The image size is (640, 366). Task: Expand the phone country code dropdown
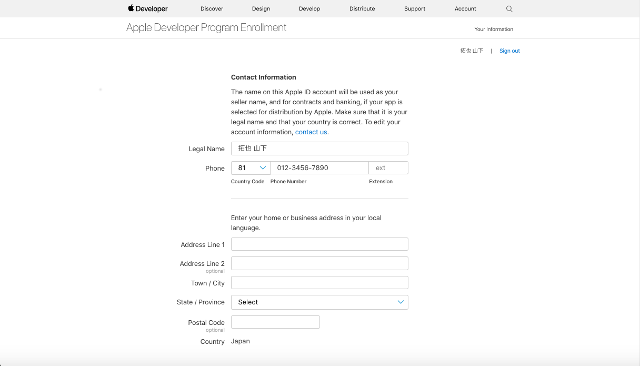(251, 168)
